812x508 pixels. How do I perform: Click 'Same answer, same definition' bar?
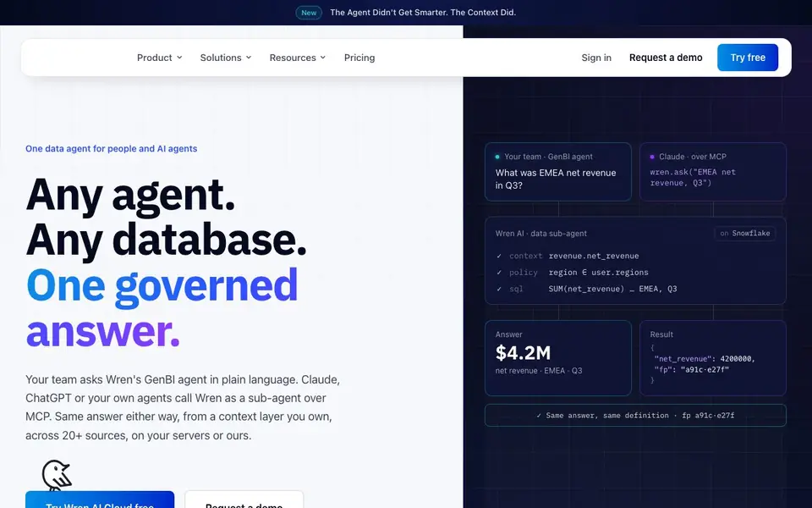tap(635, 415)
